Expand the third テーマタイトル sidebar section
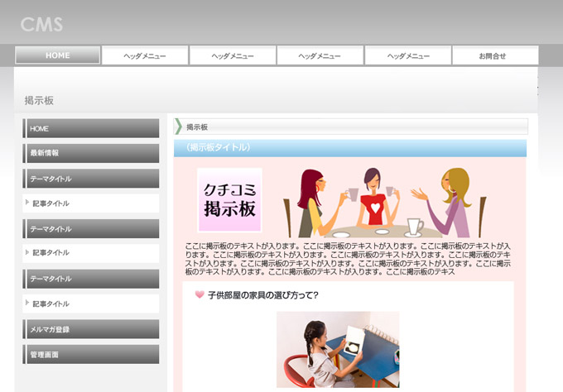563x392 pixels. tap(91, 279)
